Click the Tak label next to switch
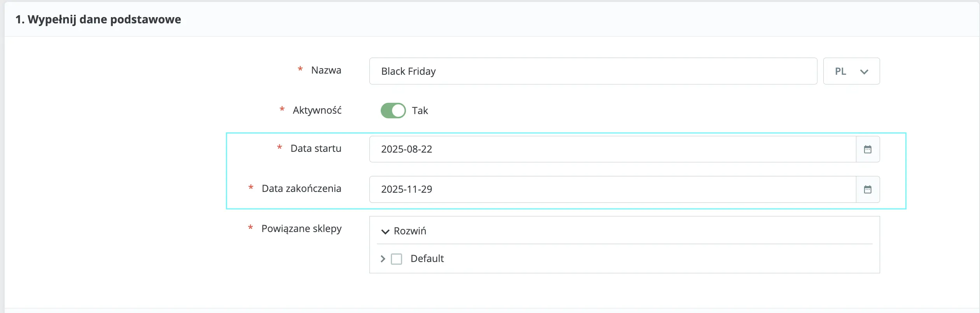The width and height of the screenshot is (980, 313). point(420,111)
